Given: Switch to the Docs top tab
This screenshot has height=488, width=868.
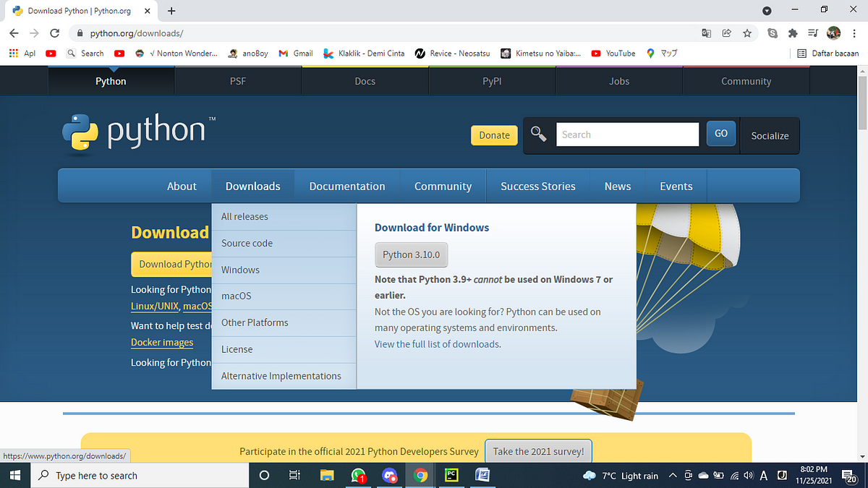Looking at the screenshot, I should (365, 81).
